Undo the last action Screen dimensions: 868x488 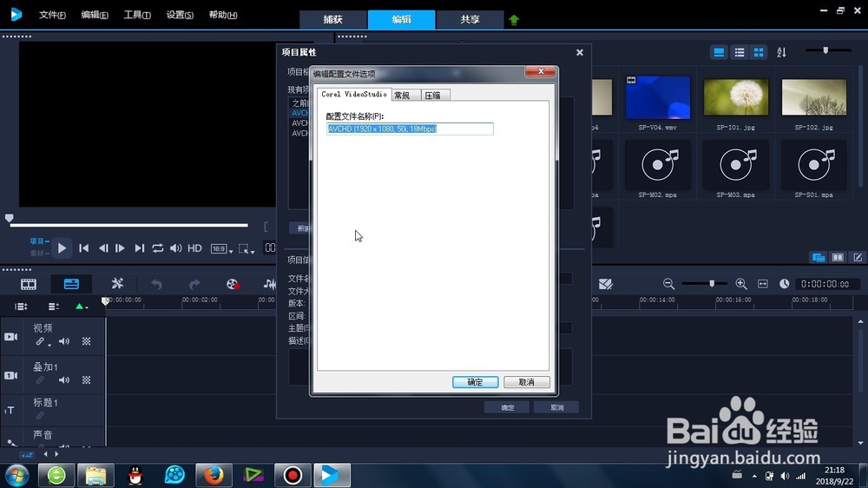click(x=156, y=284)
